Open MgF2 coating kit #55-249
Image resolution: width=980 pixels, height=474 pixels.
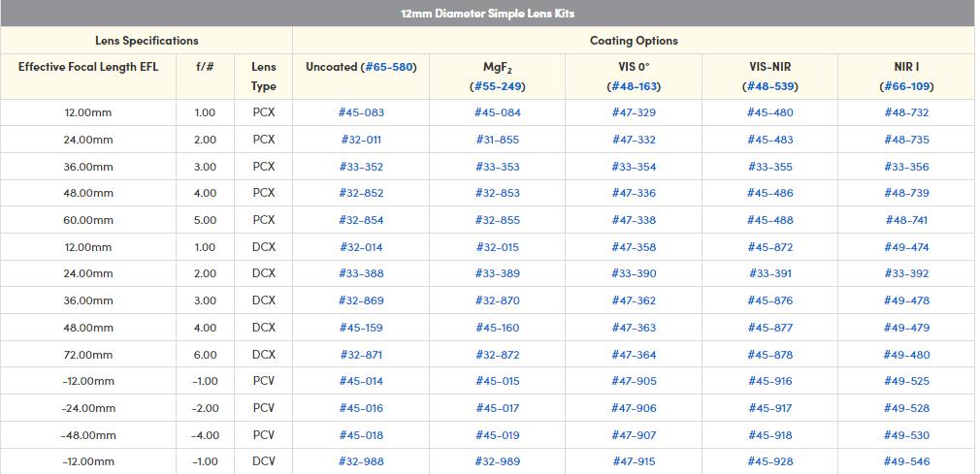pyautogui.click(x=497, y=86)
